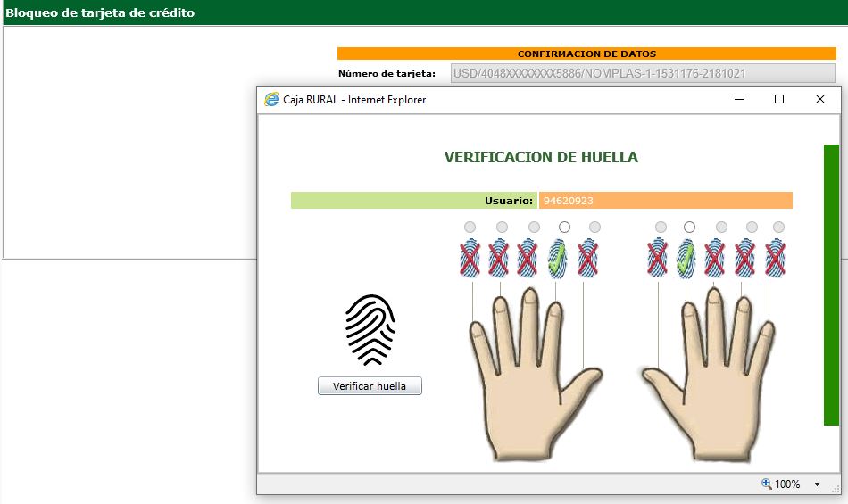This screenshot has height=504, width=848.
Task: Click the Número de tarjeta field
Action: [643, 74]
